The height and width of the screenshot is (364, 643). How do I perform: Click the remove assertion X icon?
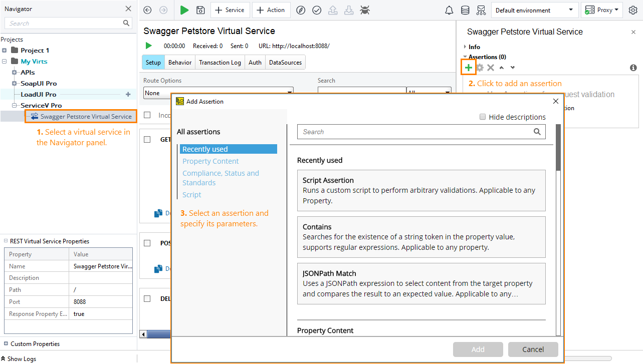[491, 68]
